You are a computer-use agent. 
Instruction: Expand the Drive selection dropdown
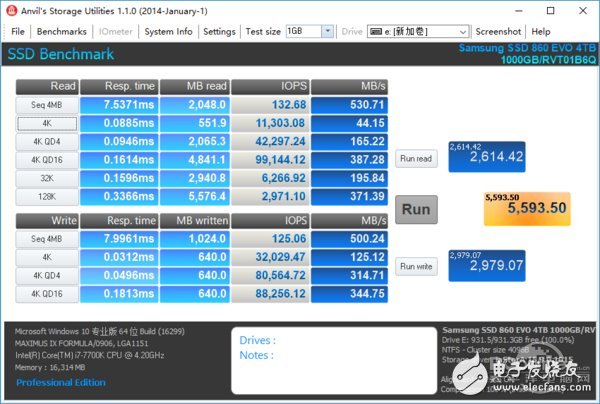461,32
